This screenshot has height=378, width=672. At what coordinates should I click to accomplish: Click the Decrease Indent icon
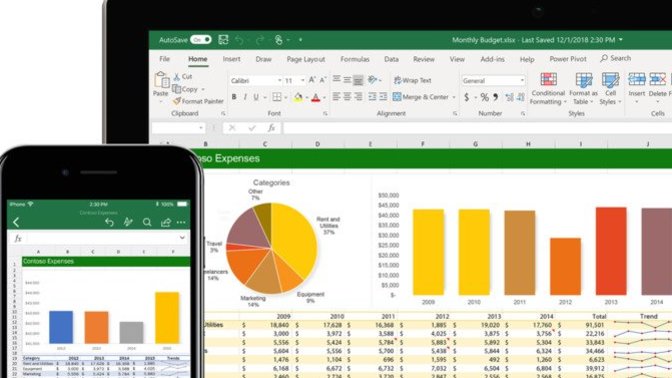coord(372,97)
